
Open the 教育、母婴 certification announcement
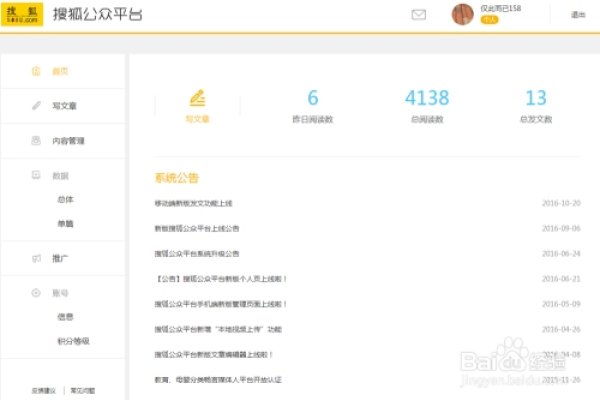(218, 380)
